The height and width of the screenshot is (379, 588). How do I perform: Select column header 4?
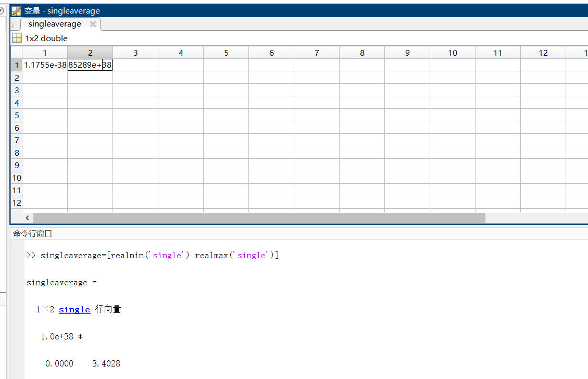point(181,53)
